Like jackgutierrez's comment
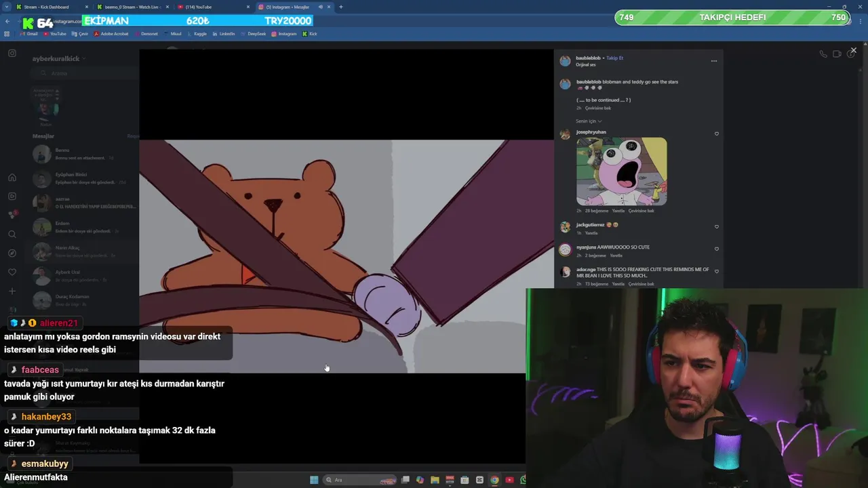 (x=717, y=226)
